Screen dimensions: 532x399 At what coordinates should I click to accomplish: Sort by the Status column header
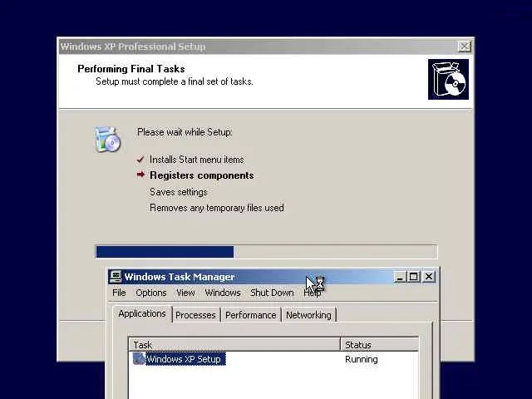380,344
